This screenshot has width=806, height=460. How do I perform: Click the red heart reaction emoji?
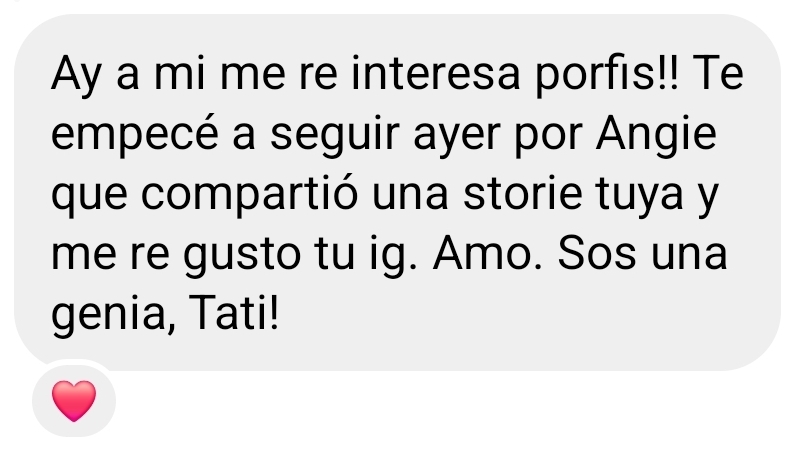74,400
